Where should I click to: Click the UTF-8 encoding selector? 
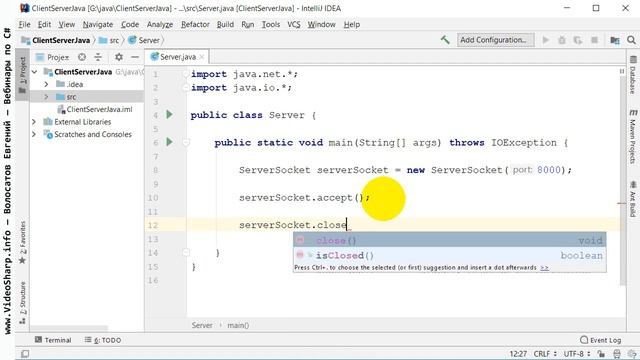click(x=577, y=353)
